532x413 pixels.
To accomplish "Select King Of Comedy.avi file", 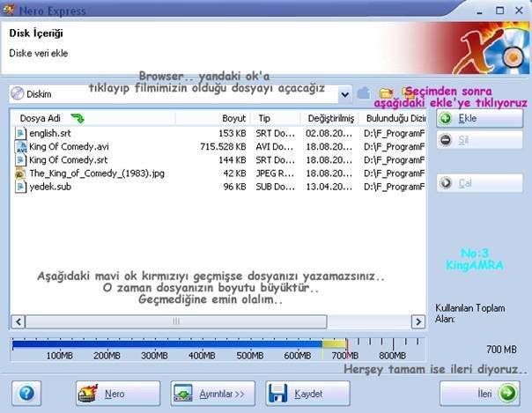I will (x=219, y=146).
